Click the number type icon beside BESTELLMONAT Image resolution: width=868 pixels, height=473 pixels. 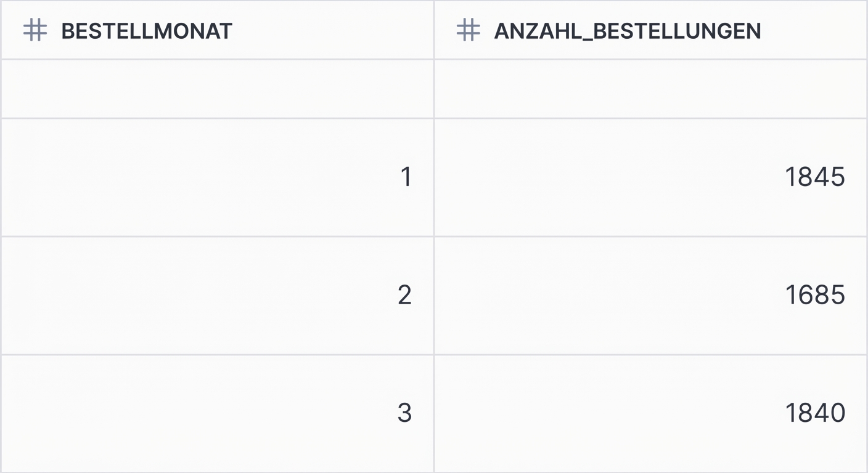point(35,30)
